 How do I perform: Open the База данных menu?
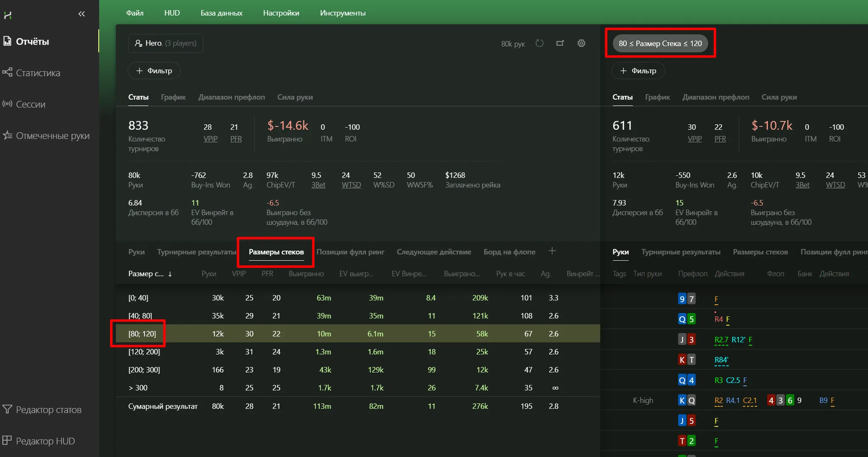(221, 13)
